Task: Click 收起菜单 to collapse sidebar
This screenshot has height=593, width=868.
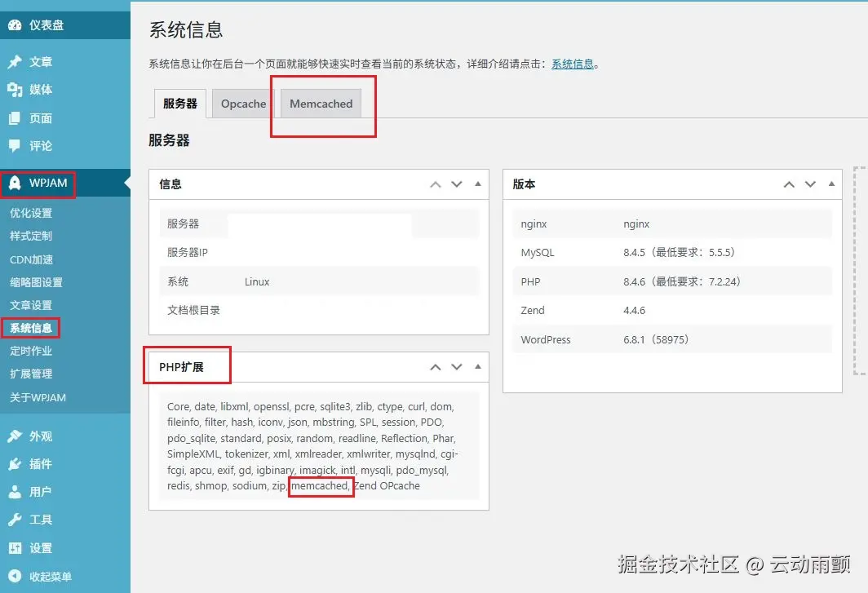Action: point(65,577)
